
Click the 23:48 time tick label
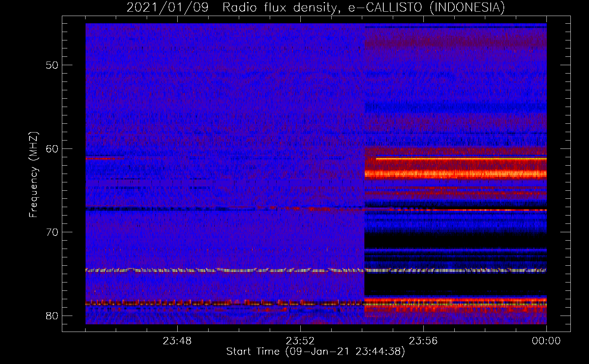pyautogui.click(x=177, y=341)
